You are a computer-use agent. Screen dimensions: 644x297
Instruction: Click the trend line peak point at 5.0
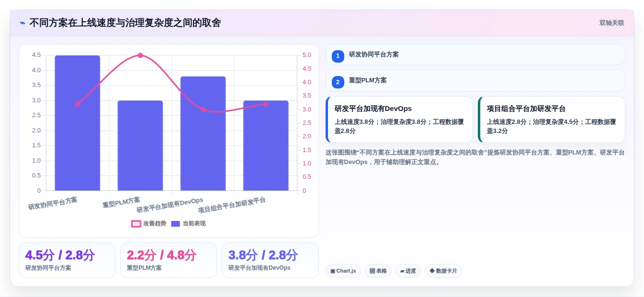pyautogui.click(x=140, y=55)
